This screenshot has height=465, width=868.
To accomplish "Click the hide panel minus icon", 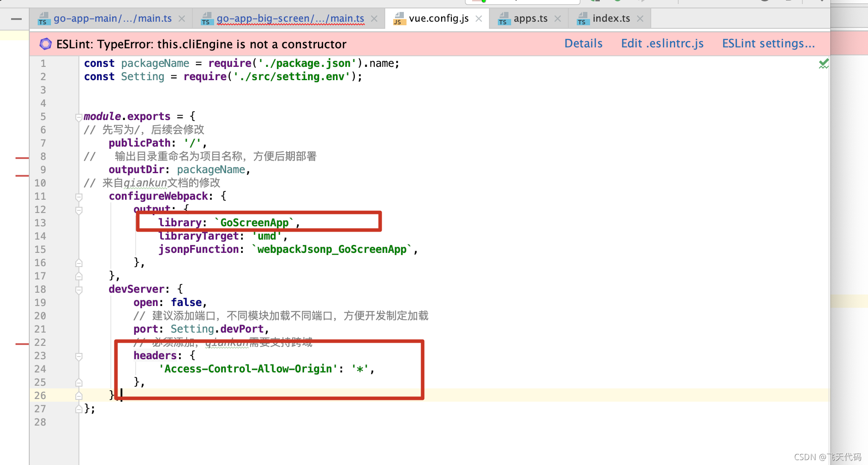I will pos(16,19).
